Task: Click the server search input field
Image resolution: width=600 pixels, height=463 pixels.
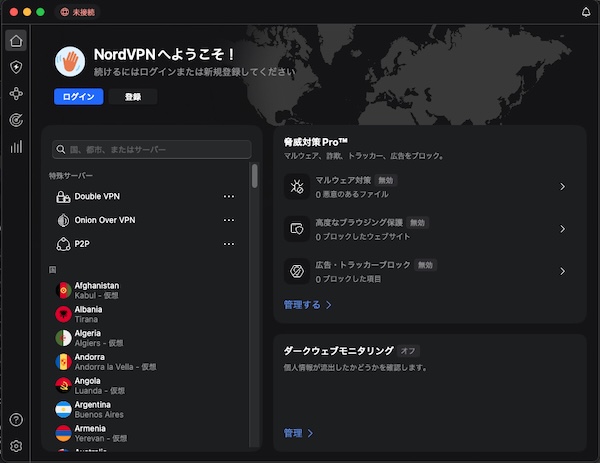Action: click(152, 149)
